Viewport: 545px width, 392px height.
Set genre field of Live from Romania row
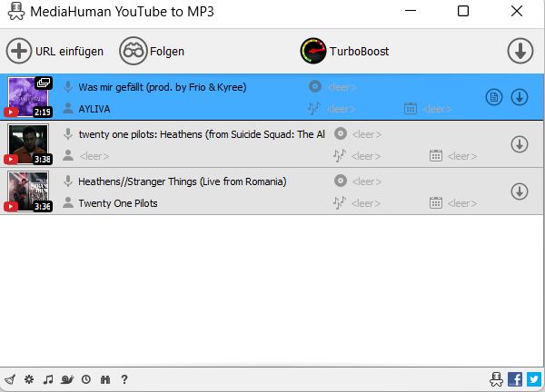tap(366, 203)
